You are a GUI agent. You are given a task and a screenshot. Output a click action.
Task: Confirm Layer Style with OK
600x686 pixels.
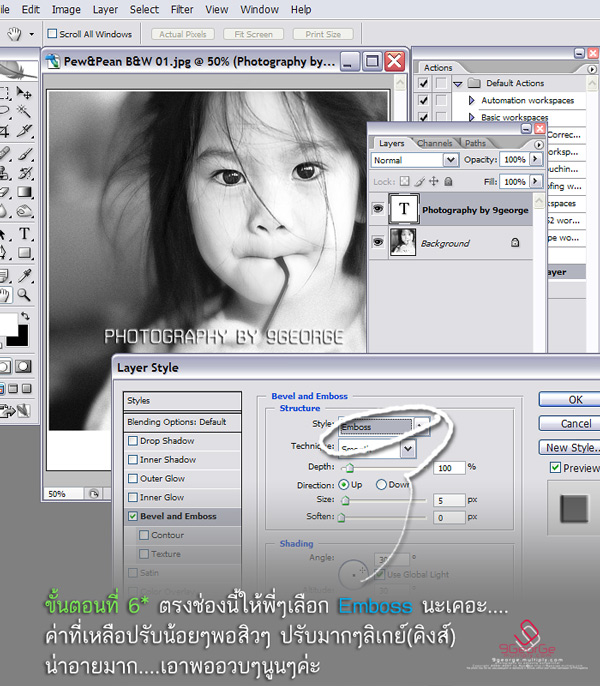[569, 399]
